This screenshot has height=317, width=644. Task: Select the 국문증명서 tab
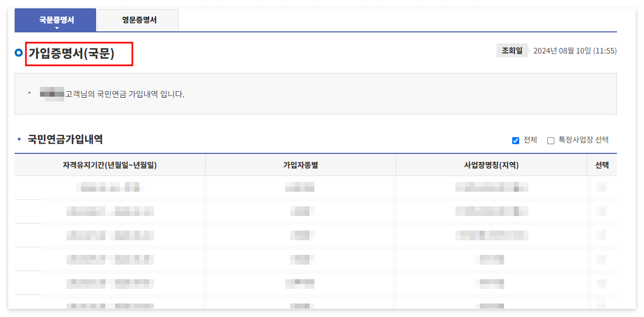[56, 18]
